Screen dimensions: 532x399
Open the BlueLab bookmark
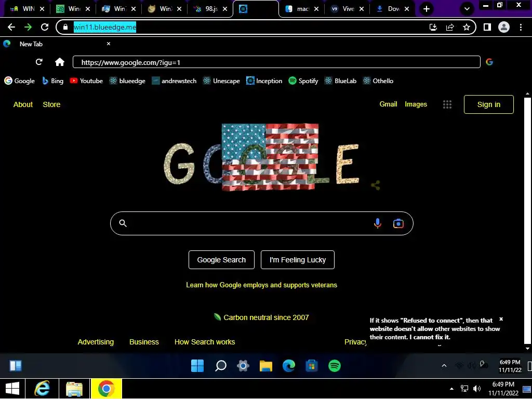(341, 81)
